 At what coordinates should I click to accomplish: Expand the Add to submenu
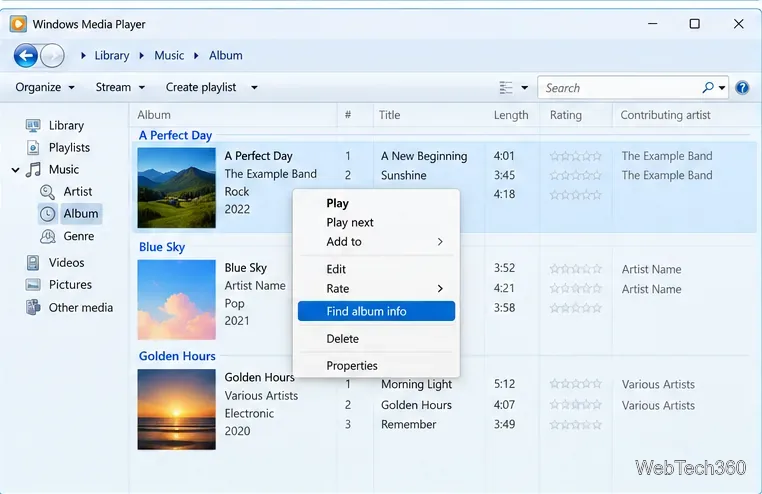pos(376,242)
